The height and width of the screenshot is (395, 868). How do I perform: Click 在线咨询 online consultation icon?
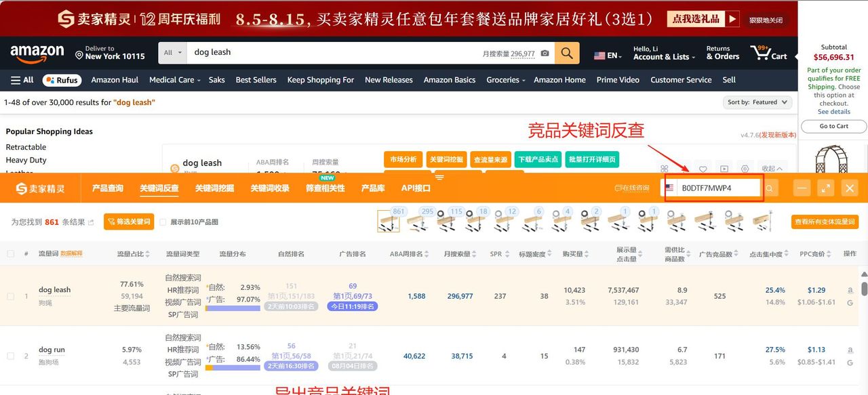pos(631,188)
